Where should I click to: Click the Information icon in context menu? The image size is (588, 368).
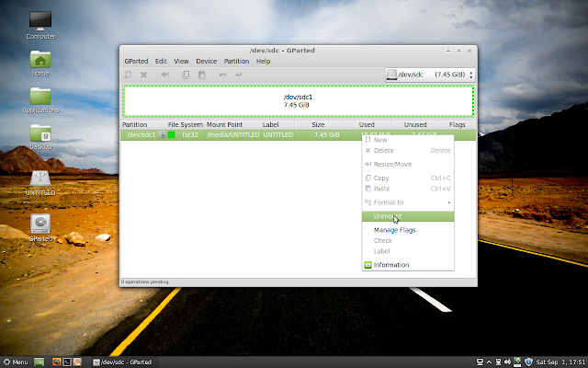[367, 265]
